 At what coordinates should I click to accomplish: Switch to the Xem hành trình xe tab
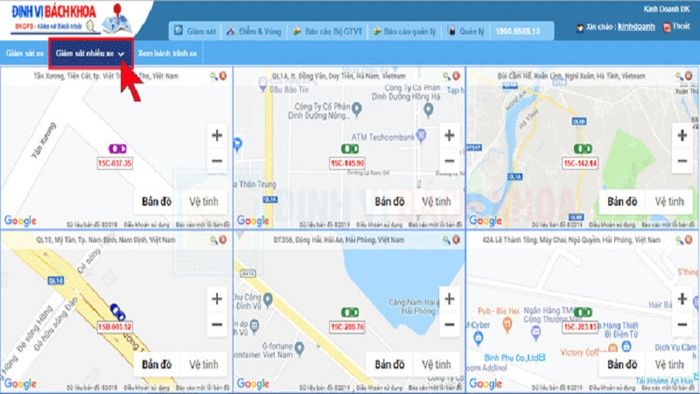coord(167,53)
